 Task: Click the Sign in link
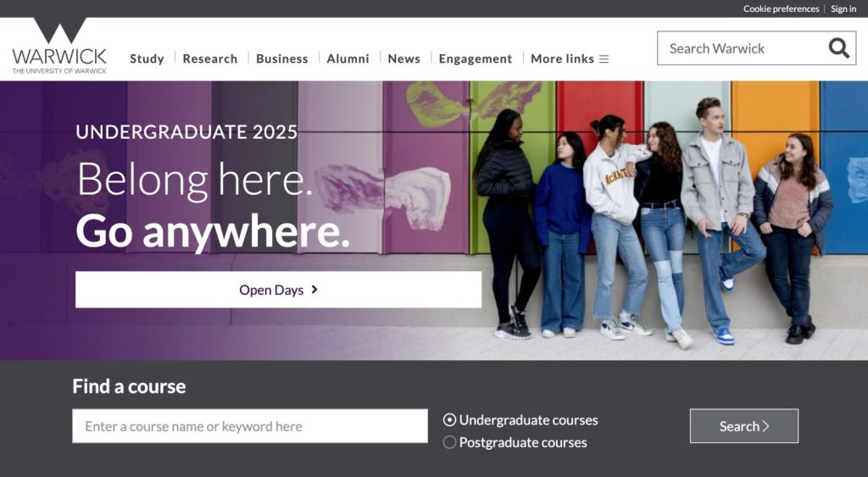843,8
